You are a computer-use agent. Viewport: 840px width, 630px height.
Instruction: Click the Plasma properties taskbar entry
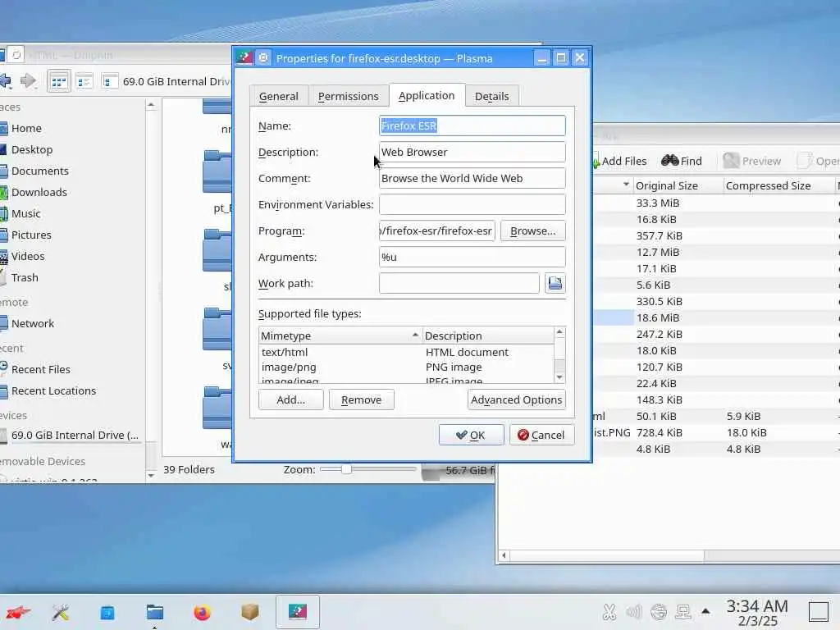[297, 612]
